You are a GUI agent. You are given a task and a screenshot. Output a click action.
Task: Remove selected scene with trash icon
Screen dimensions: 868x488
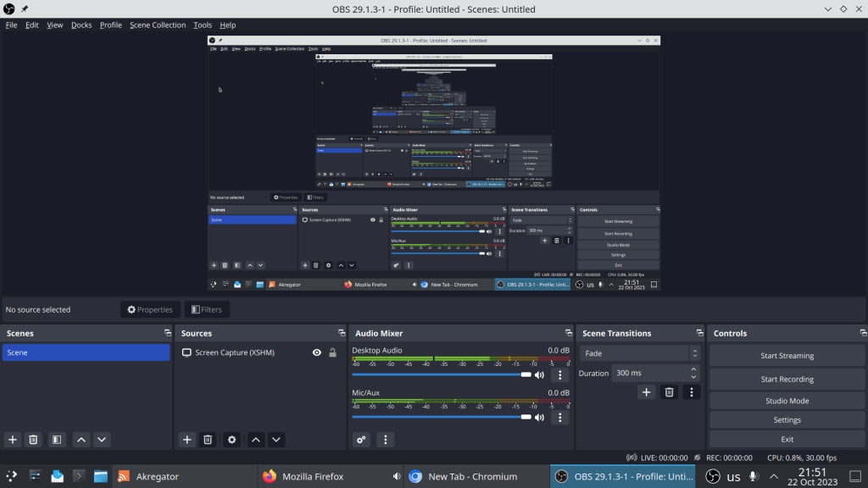(x=33, y=440)
